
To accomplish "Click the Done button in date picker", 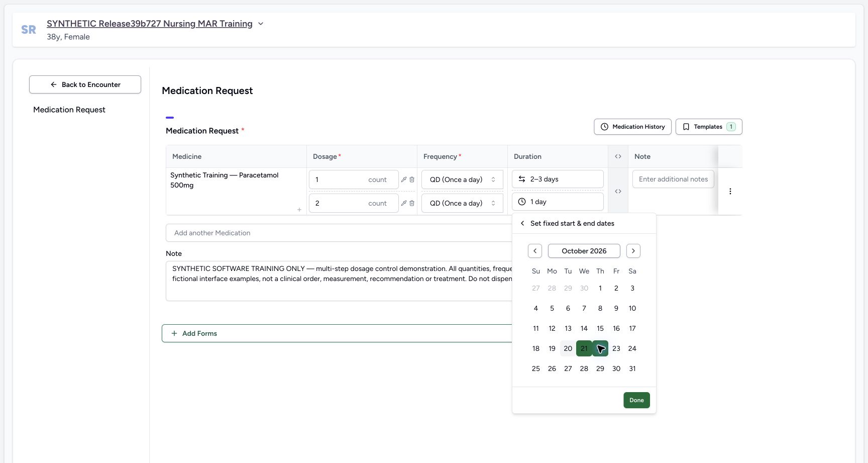I will coord(636,400).
